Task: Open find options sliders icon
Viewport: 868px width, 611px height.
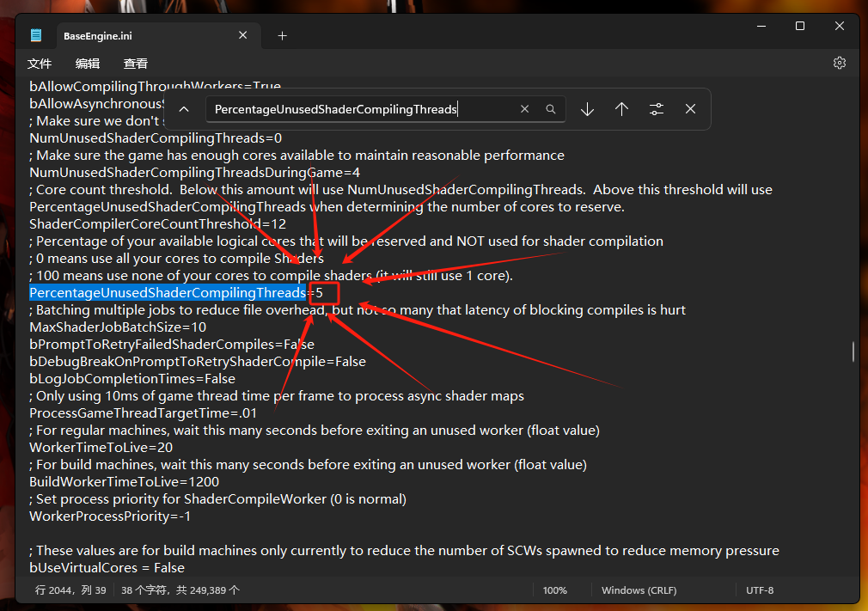Action: [x=657, y=109]
